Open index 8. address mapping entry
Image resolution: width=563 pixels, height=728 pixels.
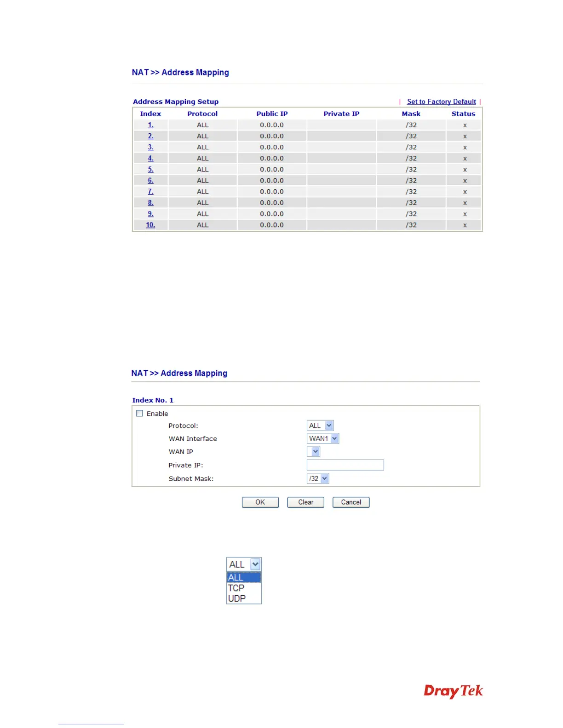tap(150, 203)
